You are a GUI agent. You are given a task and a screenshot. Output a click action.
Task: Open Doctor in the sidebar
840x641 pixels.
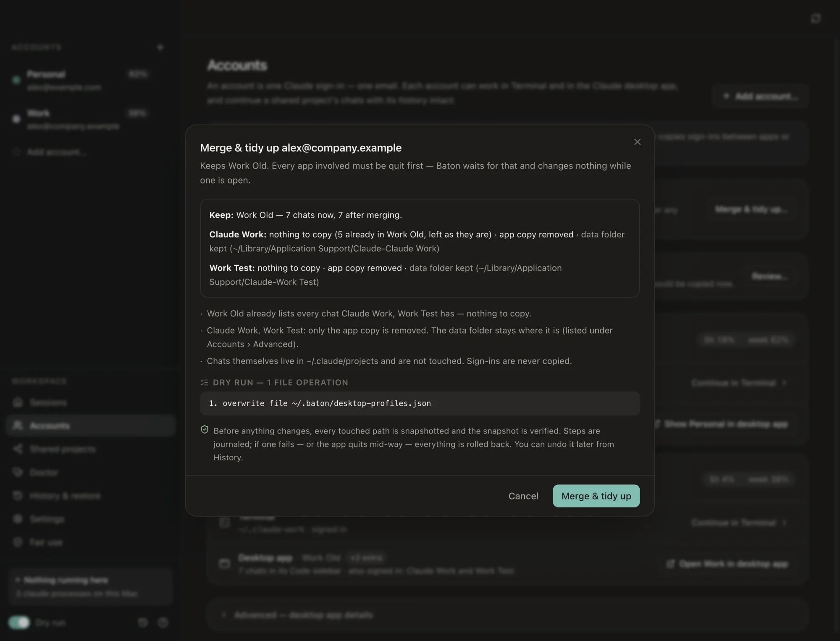click(90, 473)
